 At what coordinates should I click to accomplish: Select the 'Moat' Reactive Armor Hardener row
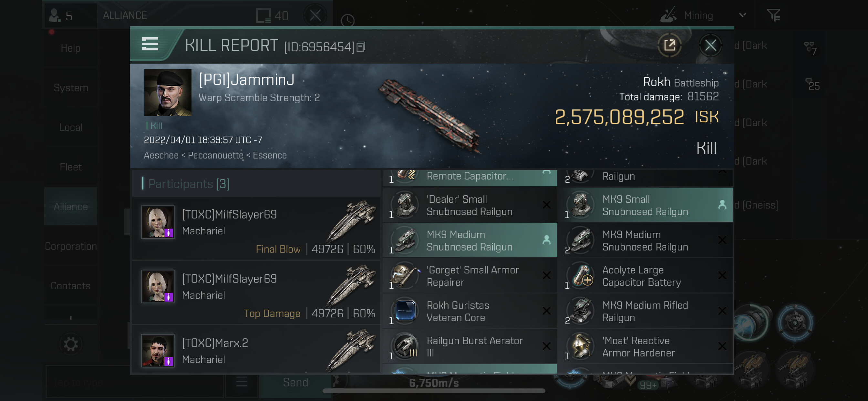tap(645, 346)
